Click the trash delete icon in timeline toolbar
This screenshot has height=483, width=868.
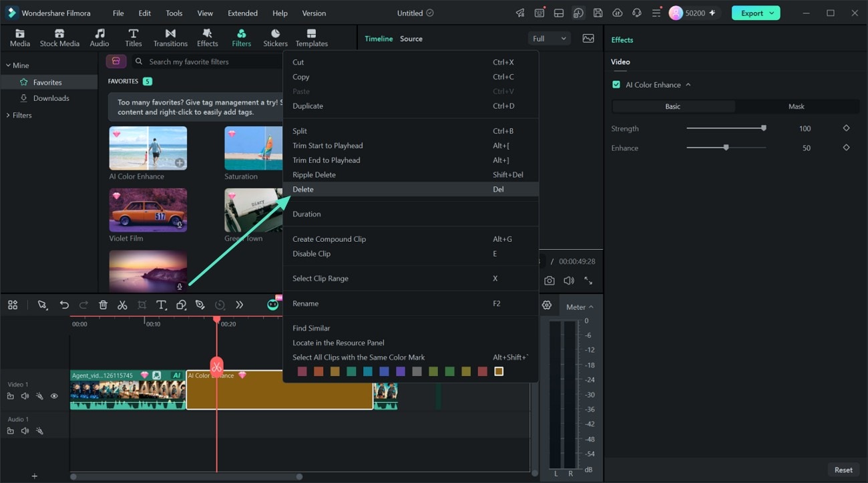(103, 305)
